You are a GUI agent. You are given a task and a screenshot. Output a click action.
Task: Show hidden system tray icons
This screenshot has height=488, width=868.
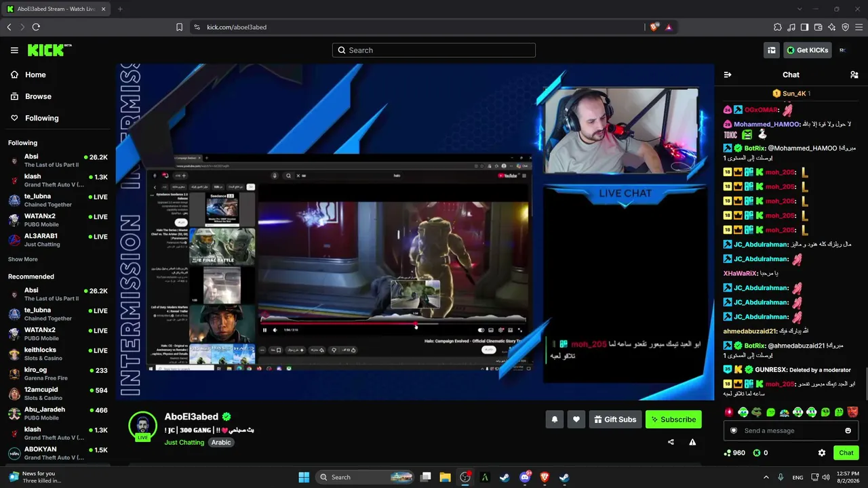(766, 477)
